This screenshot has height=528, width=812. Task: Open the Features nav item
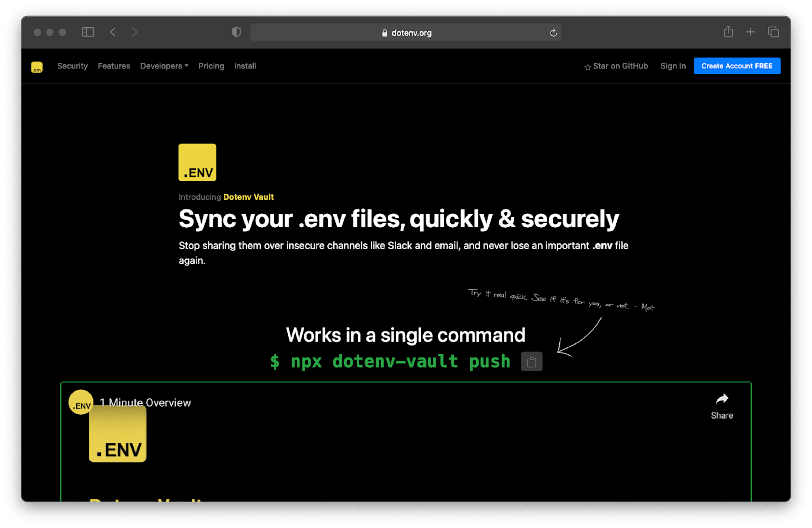coord(114,66)
